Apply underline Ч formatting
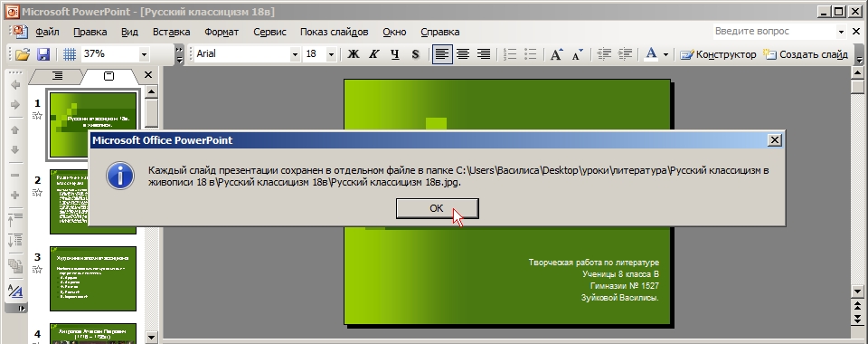 395,54
